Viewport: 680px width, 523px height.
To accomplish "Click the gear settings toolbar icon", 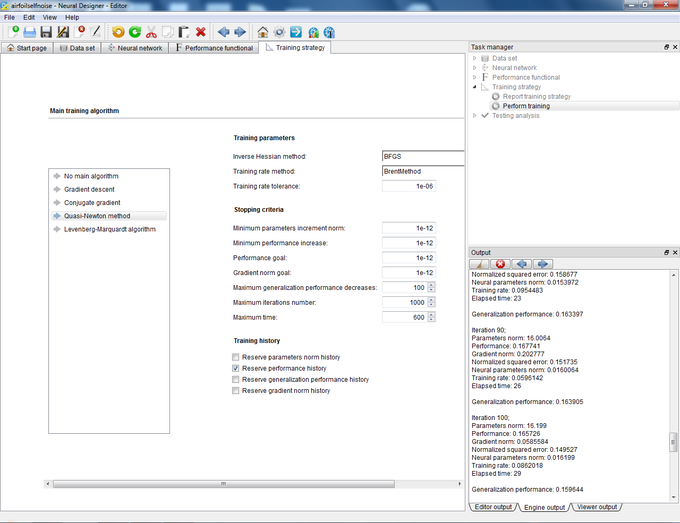I will [279, 32].
